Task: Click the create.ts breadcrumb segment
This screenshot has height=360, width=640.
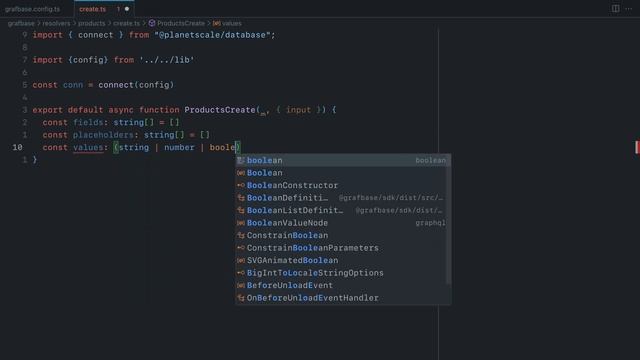Action: (127, 23)
